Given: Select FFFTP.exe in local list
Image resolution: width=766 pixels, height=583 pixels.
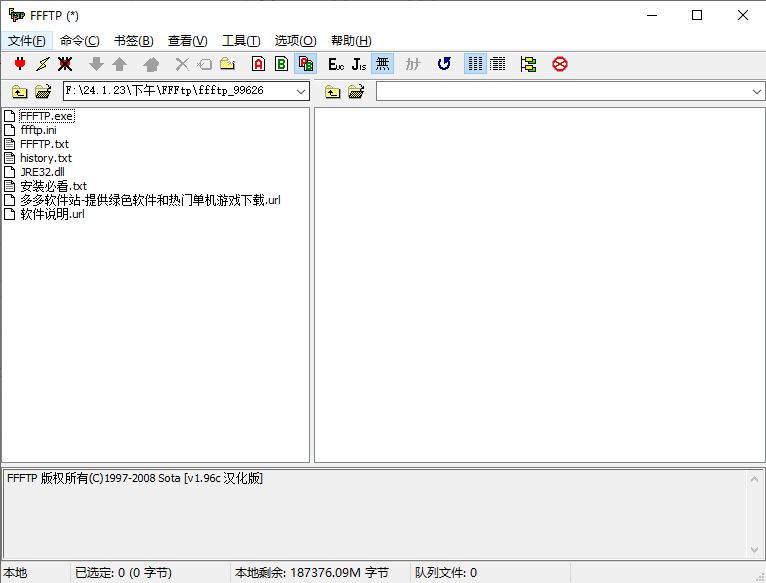Looking at the screenshot, I should point(47,116).
